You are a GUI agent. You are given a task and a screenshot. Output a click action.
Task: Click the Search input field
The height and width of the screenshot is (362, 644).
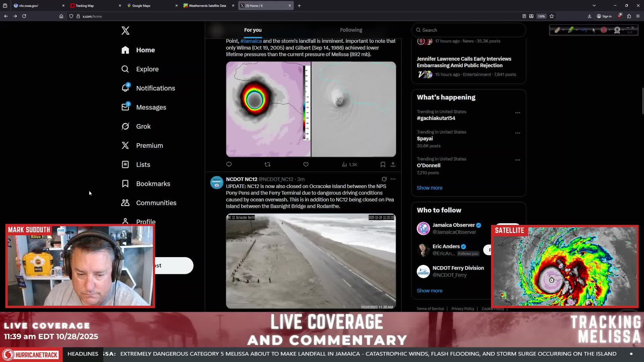(469, 30)
